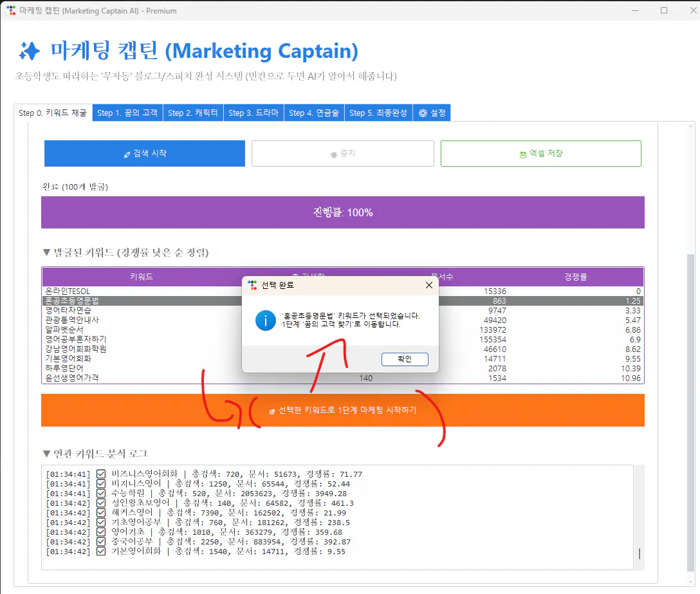Viewport: 700px width, 594px height.
Task: Toggle the checkbox next to 해커스영어 entry
Action: tap(101, 512)
